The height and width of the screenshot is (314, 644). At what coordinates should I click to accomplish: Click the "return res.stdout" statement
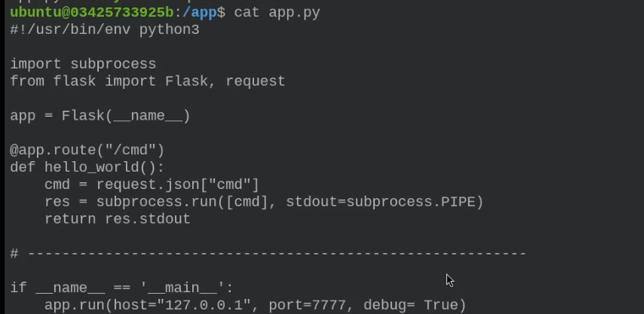click(x=117, y=219)
